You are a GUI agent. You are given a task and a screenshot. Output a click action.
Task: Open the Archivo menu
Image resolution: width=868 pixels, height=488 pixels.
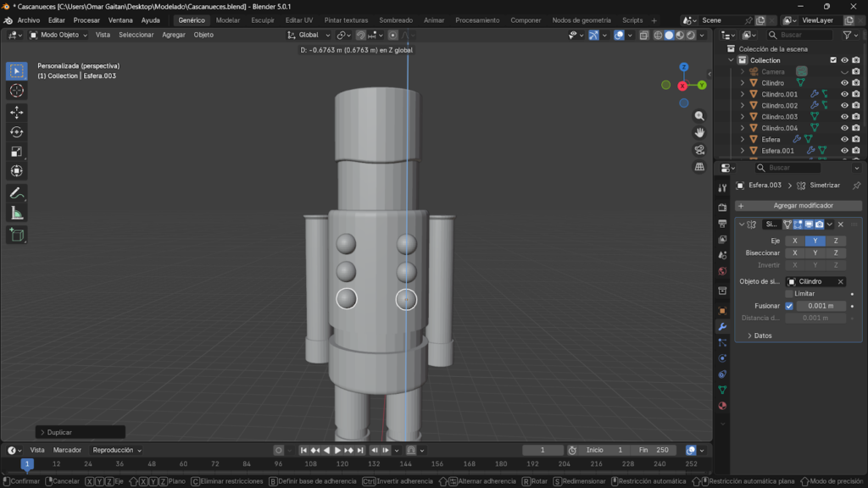pos(29,19)
